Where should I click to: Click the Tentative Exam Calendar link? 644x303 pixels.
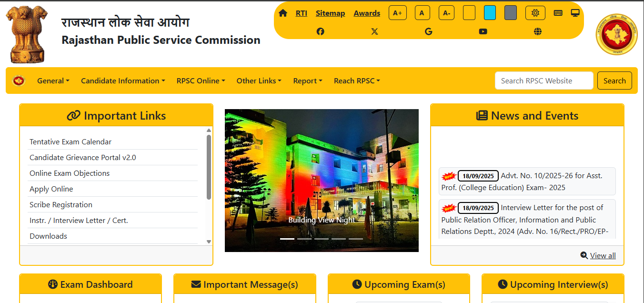tap(70, 142)
